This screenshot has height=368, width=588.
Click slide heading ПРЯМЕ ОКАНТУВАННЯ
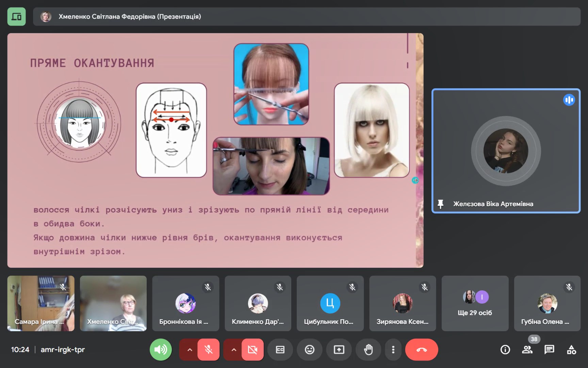click(x=92, y=63)
